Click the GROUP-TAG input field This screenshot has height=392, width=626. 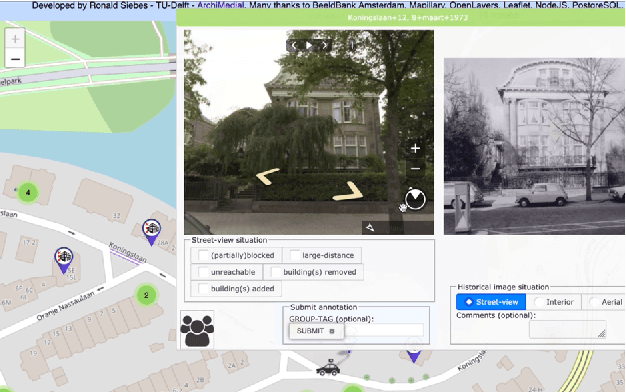tap(384, 330)
